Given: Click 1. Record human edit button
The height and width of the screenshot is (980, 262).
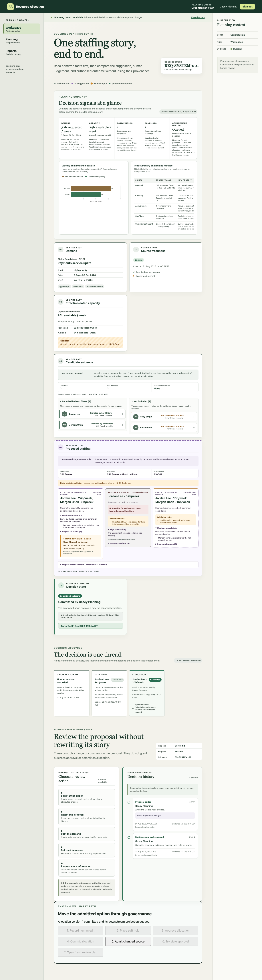Looking at the screenshot, I should (x=81, y=930).
